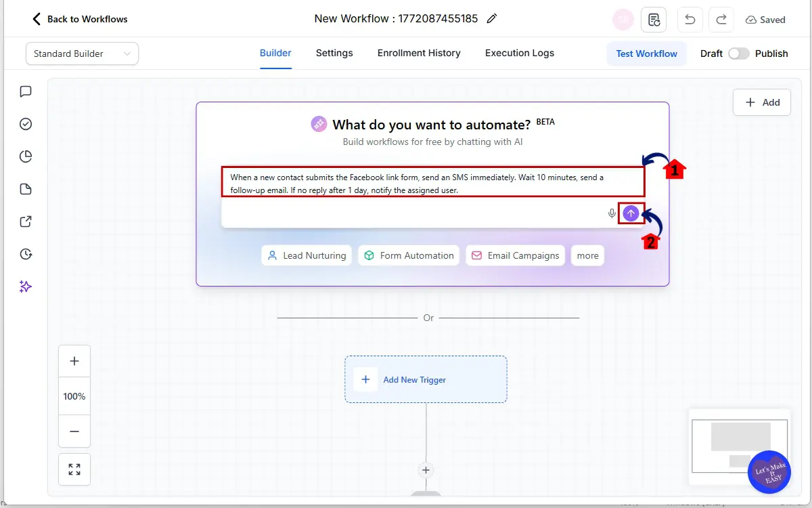Open the AI sparkles tool in the sidebar

click(25, 286)
